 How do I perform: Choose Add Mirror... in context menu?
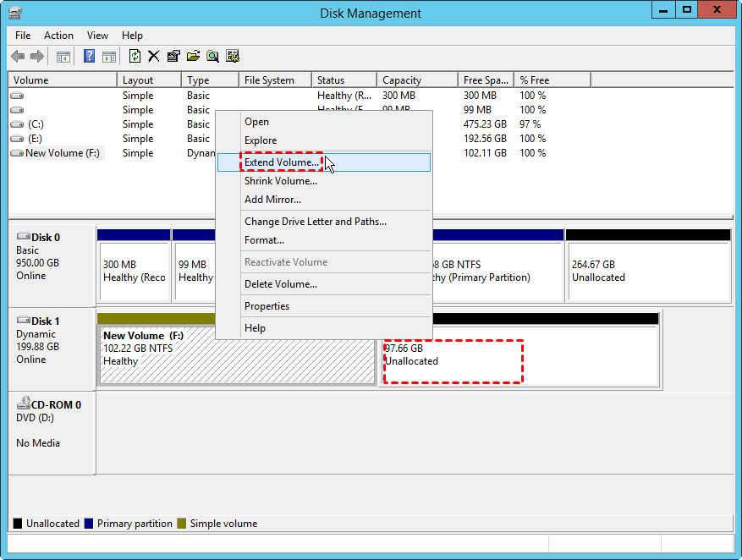coord(324,200)
